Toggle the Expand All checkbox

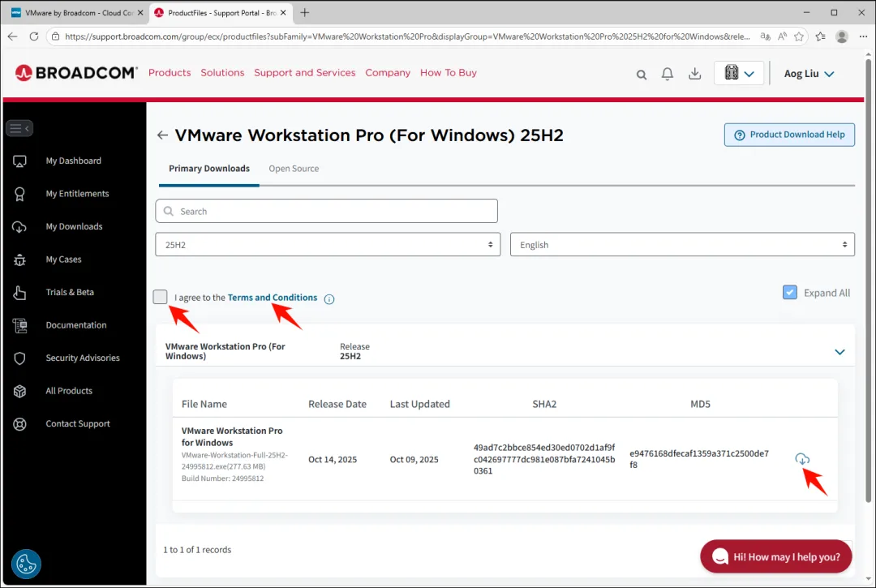(789, 292)
